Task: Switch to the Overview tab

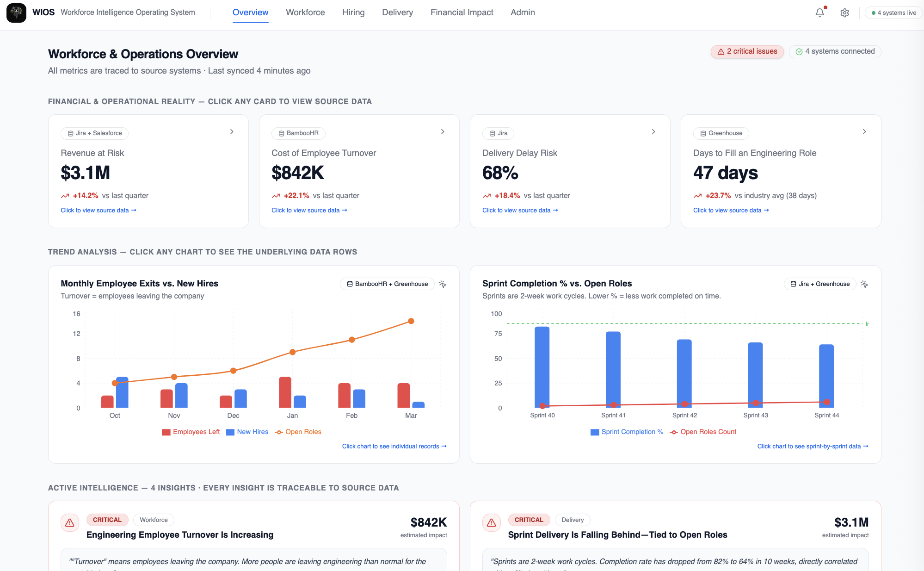Action: tap(250, 12)
